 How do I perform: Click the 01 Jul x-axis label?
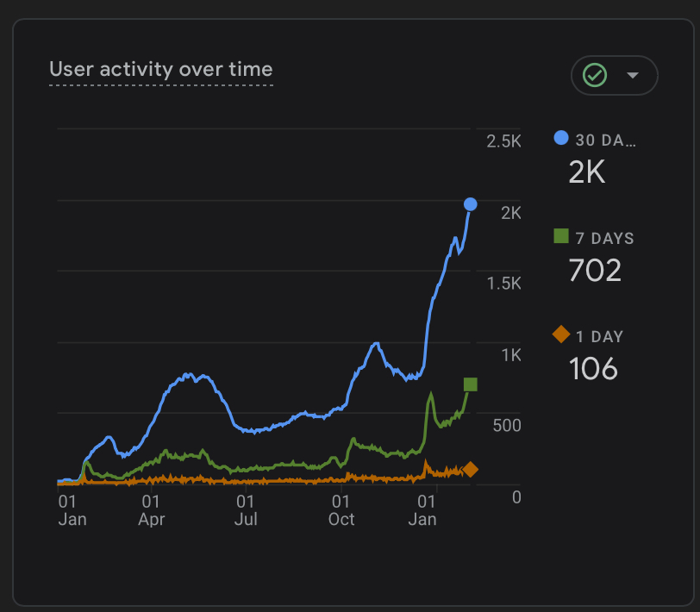pyautogui.click(x=246, y=510)
